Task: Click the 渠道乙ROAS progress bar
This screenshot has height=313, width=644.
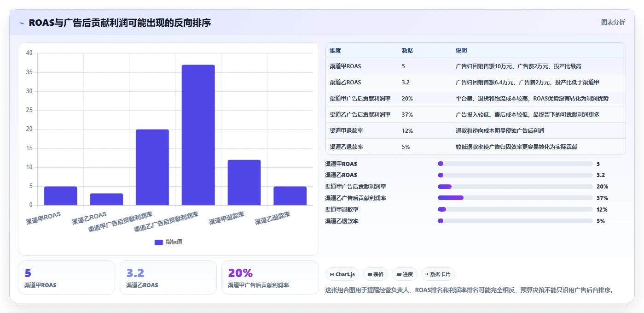Action: (515, 175)
